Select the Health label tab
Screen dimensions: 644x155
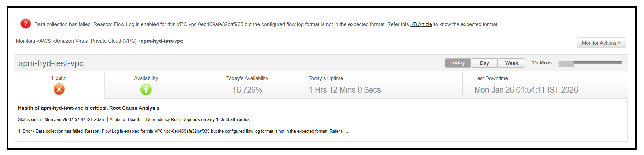pos(59,78)
